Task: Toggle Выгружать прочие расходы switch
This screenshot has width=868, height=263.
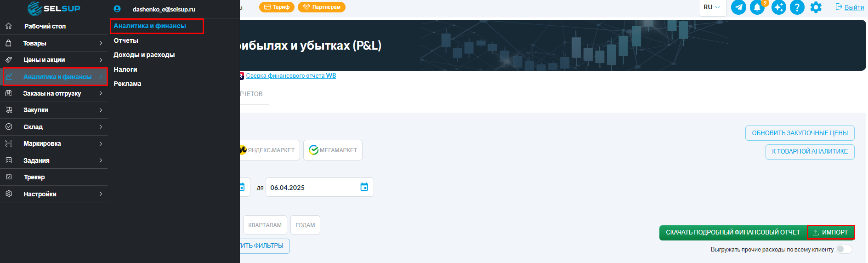Action: (x=844, y=249)
